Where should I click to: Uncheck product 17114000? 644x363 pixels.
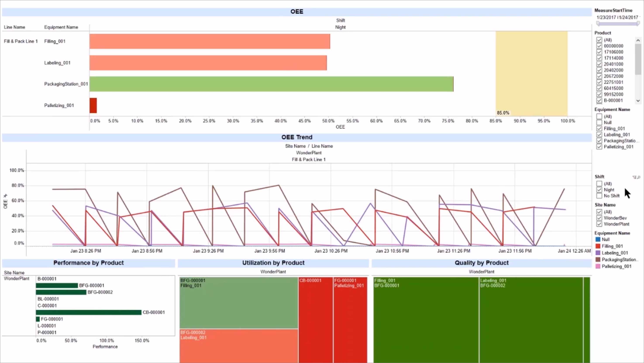click(599, 58)
